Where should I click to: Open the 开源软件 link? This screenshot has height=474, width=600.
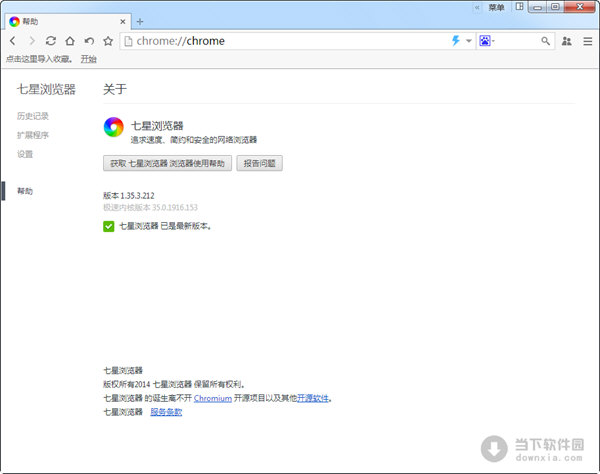[x=313, y=398]
